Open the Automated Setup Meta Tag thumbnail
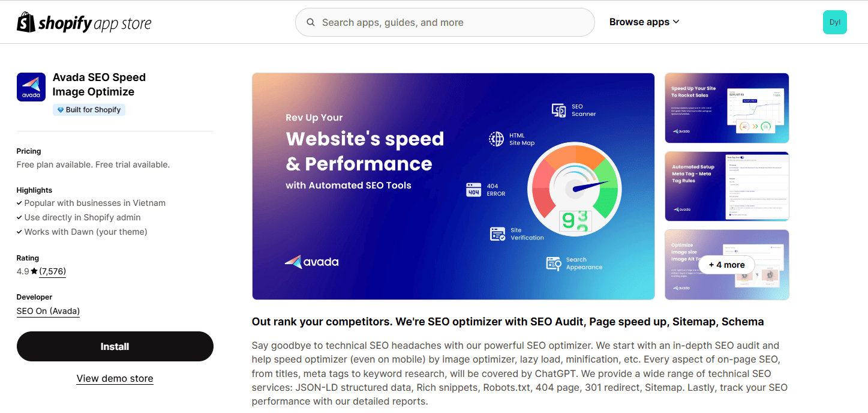The width and height of the screenshot is (868, 413). 727,186
